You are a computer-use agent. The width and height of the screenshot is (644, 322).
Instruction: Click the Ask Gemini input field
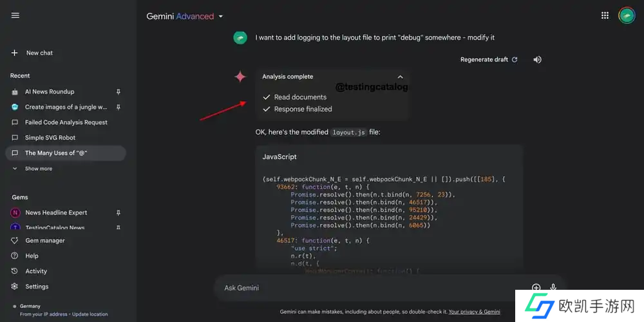tap(367, 288)
